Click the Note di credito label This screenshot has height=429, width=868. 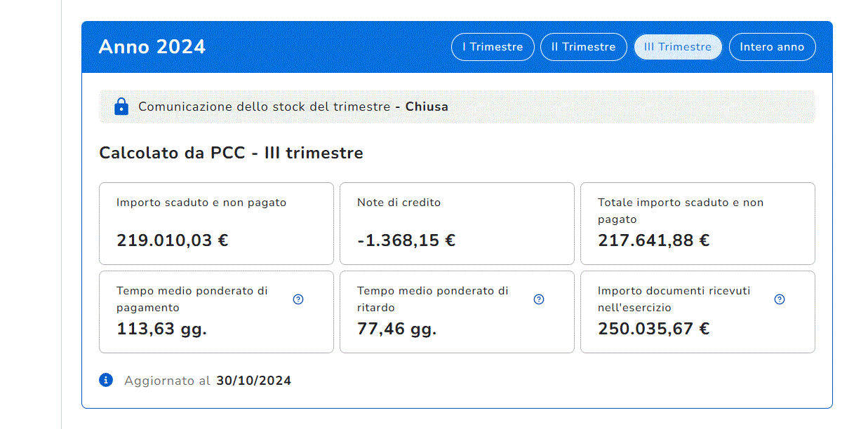(399, 203)
